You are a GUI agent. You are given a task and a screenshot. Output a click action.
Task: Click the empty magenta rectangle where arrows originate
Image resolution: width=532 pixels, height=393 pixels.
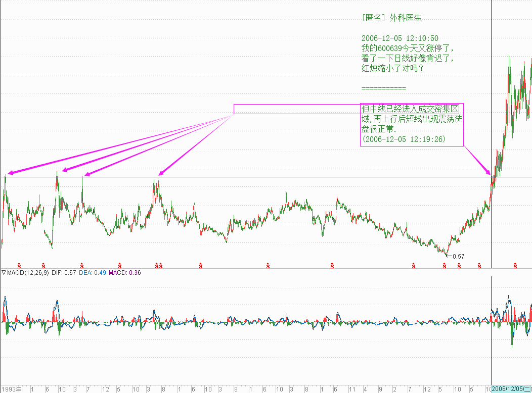coord(296,109)
